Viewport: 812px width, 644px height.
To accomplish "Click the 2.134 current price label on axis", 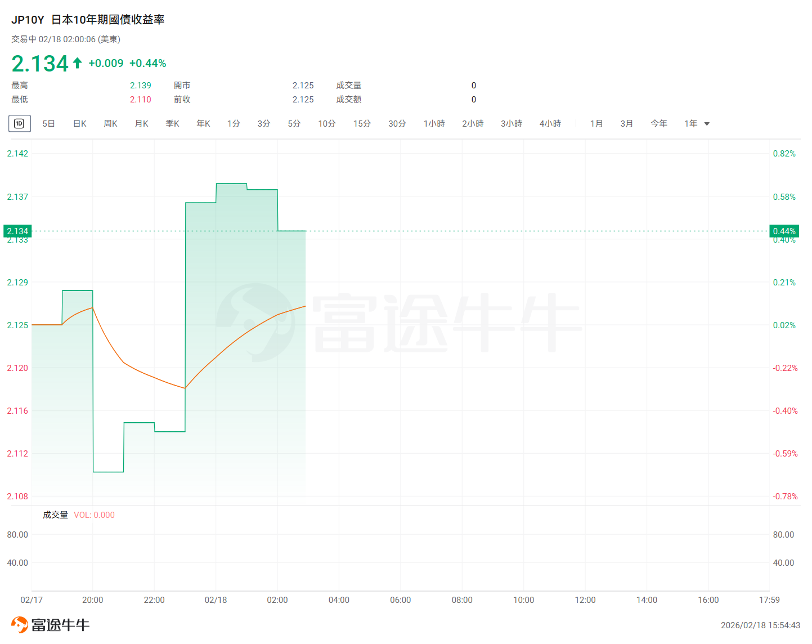I will [17, 231].
